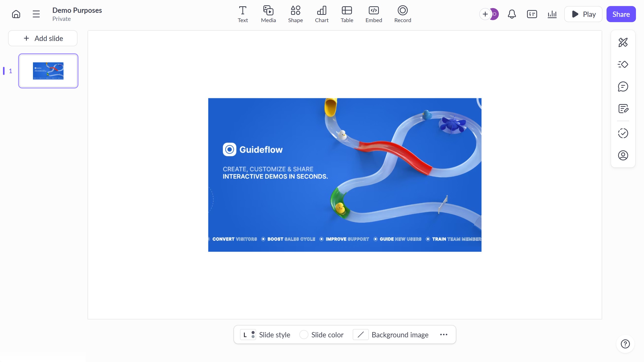Viewport: 644px width, 362px height.
Task: Open the notifications bell
Action: 512,14
